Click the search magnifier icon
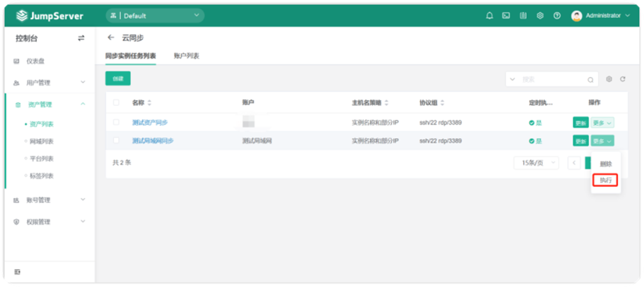644x287 pixels. pyautogui.click(x=590, y=80)
